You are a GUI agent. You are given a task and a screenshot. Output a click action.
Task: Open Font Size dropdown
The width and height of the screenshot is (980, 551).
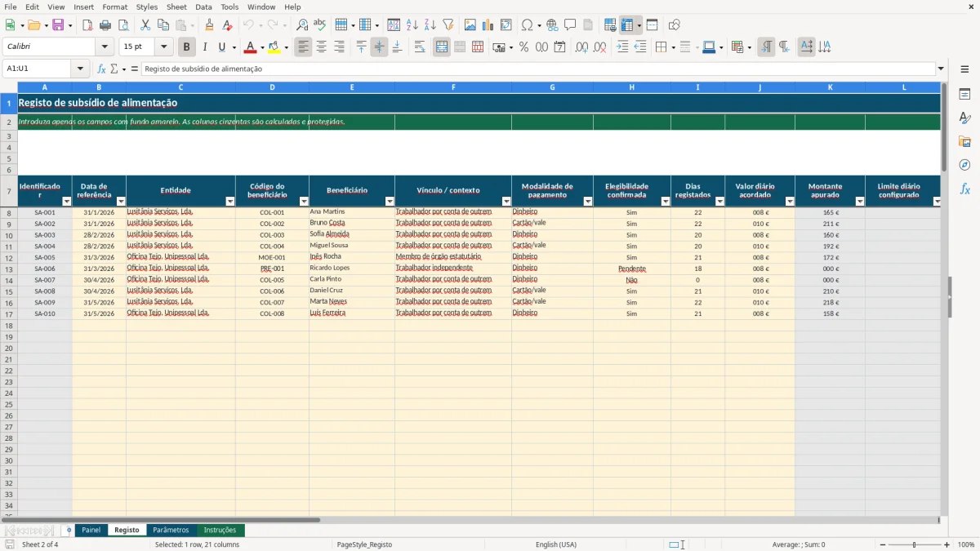[163, 47]
